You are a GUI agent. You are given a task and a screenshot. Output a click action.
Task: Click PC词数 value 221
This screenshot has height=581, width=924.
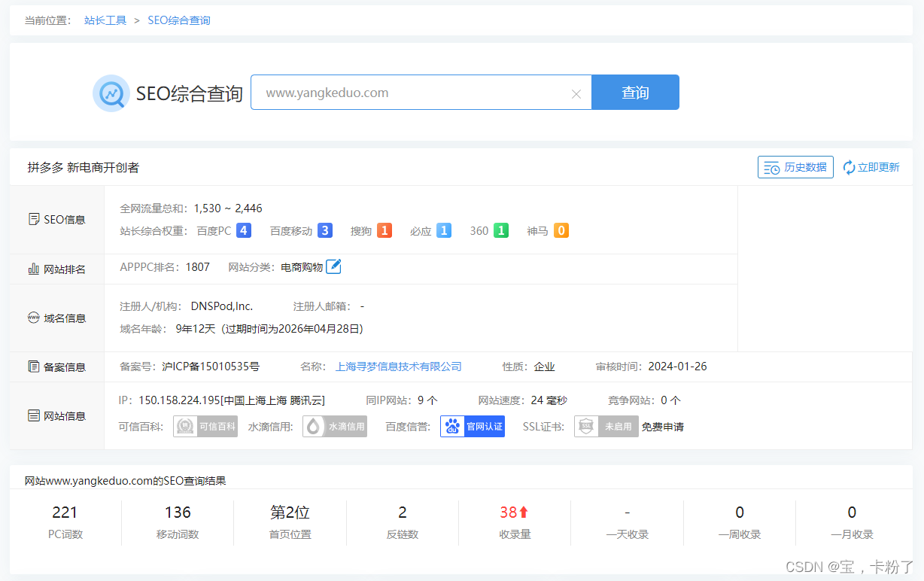(x=65, y=513)
